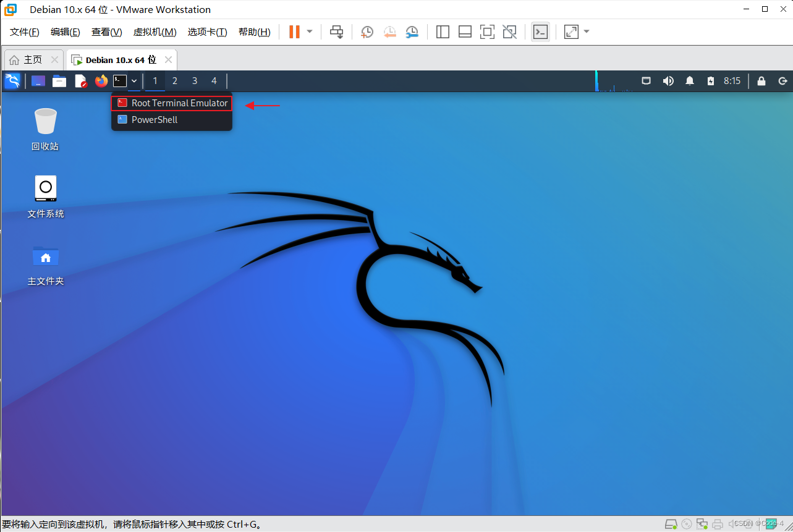
Task: Take a snapshot of the VM
Action: (x=367, y=32)
